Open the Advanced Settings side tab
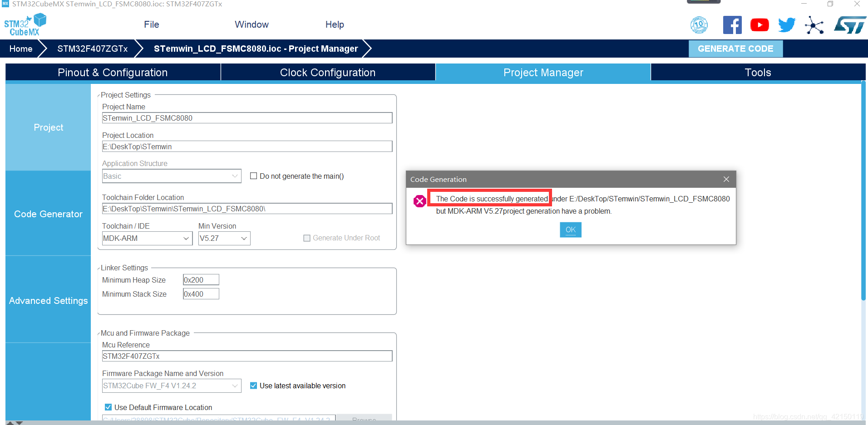 [x=48, y=300]
